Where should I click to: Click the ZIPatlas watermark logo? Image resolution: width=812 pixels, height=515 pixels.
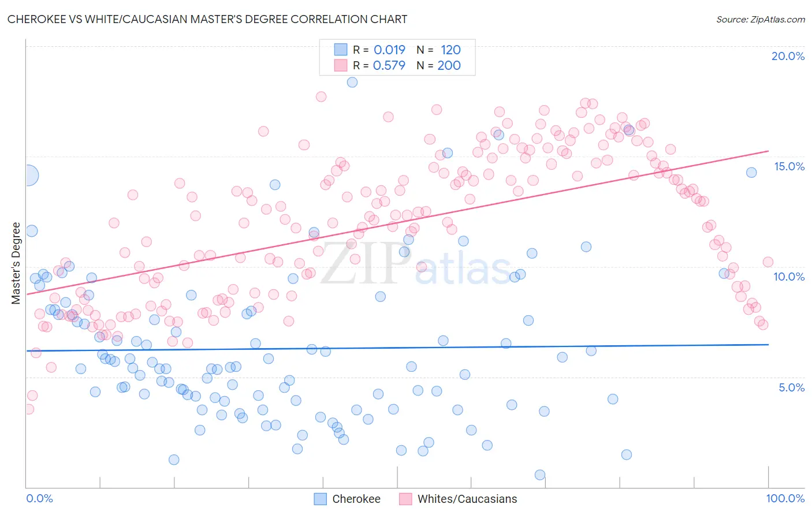pos(416,264)
